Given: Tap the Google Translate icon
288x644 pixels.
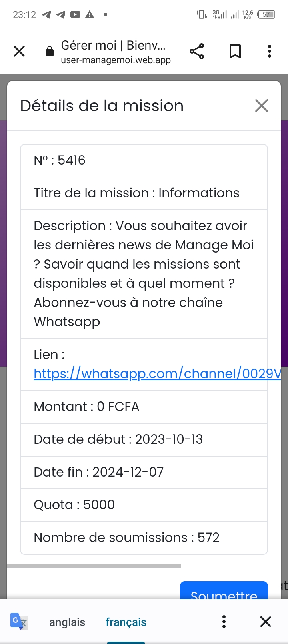Looking at the screenshot, I should [x=18, y=622].
